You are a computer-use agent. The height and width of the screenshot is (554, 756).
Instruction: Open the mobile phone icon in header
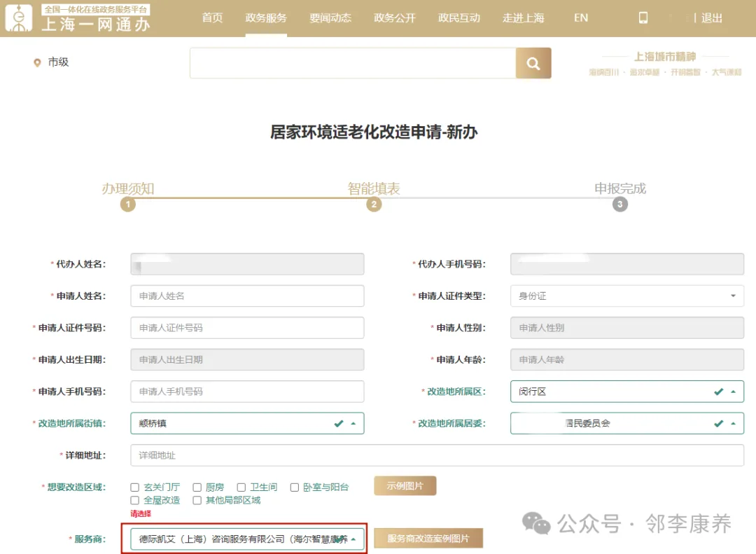click(643, 18)
